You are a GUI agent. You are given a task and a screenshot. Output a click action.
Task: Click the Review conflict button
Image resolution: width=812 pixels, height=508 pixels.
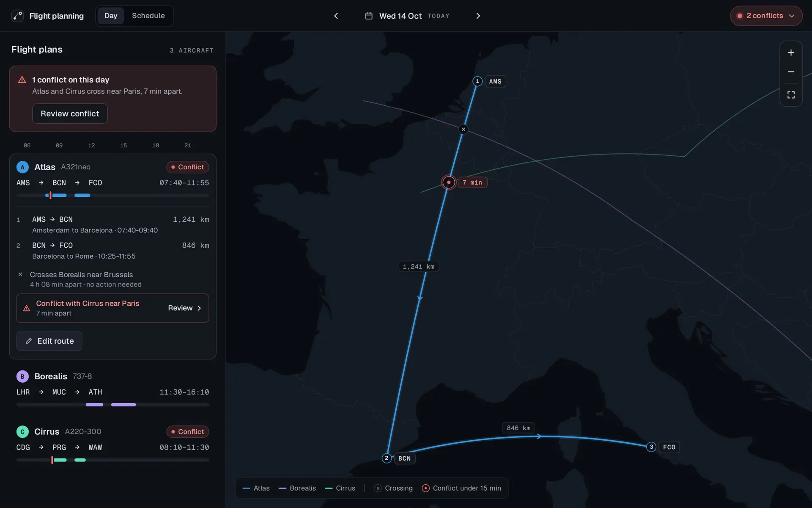point(70,113)
